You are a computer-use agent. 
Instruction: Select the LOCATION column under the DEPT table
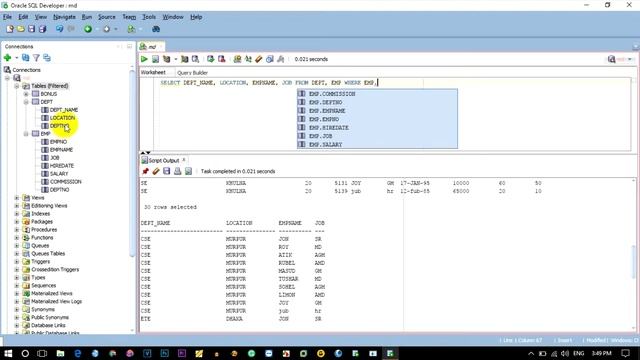pos(62,118)
